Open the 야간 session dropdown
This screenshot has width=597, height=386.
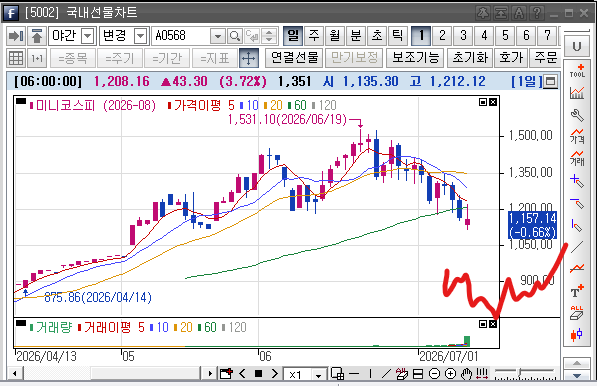[88, 36]
